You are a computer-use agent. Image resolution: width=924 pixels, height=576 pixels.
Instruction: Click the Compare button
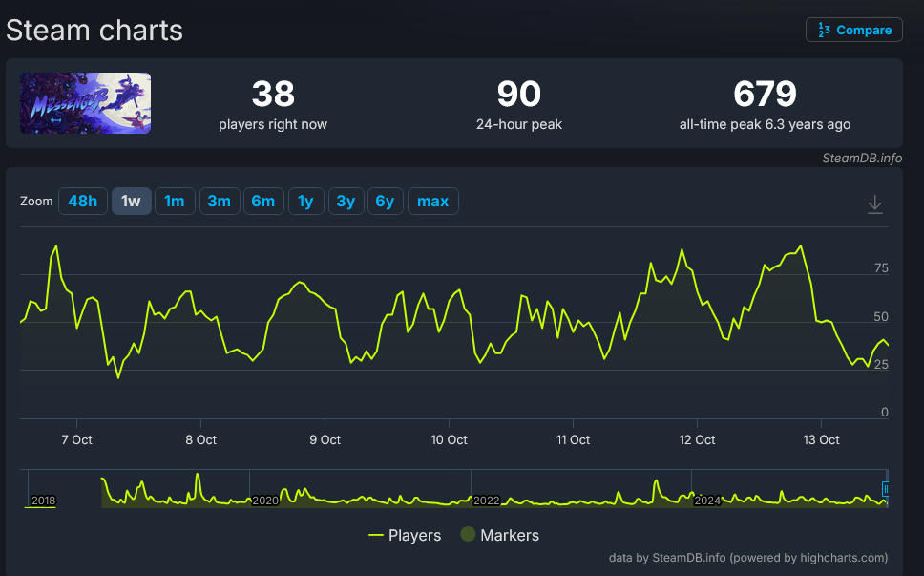coord(854,30)
